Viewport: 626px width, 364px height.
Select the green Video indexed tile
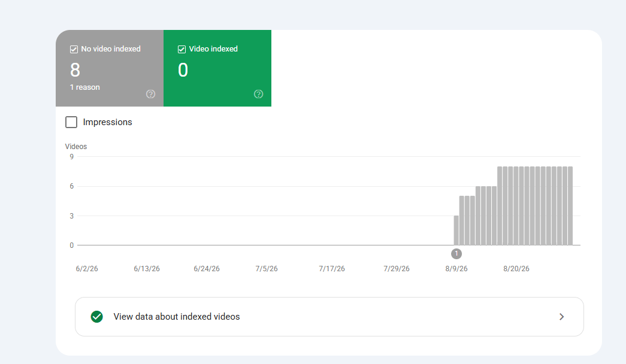217,68
